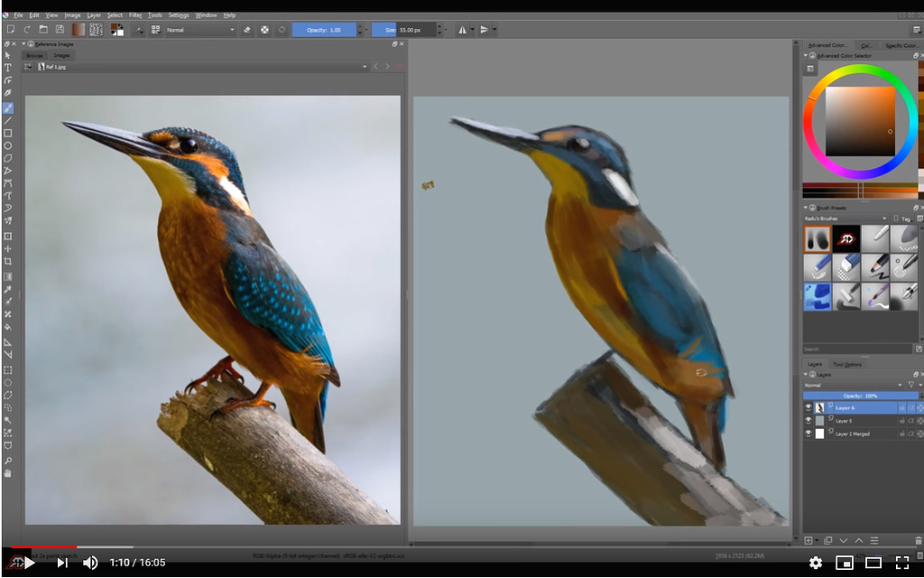This screenshot has height=578, width=924.
Task: Hide Layer 5 with its visibility eye
Action: pos(809,422)
